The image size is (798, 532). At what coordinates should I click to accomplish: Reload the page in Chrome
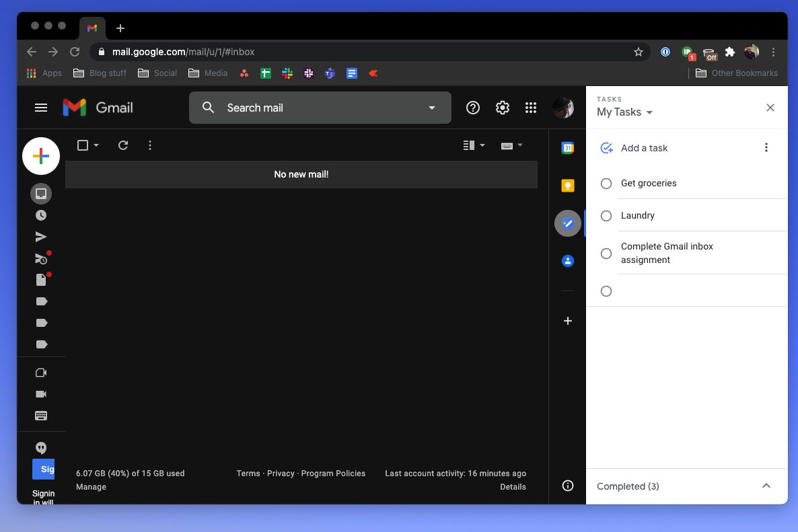[x=75, y=52]
